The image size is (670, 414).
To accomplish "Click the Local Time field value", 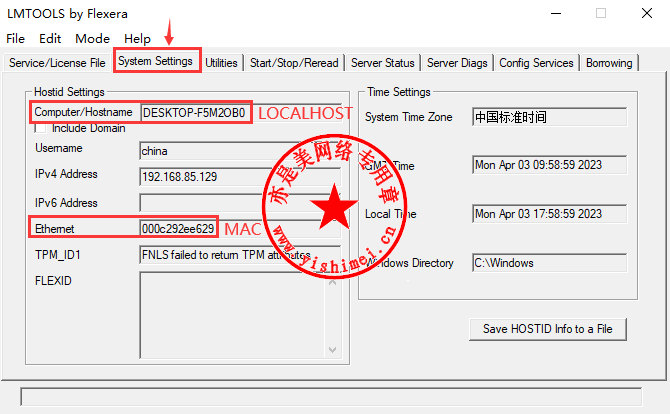I will tap(550, 214).
